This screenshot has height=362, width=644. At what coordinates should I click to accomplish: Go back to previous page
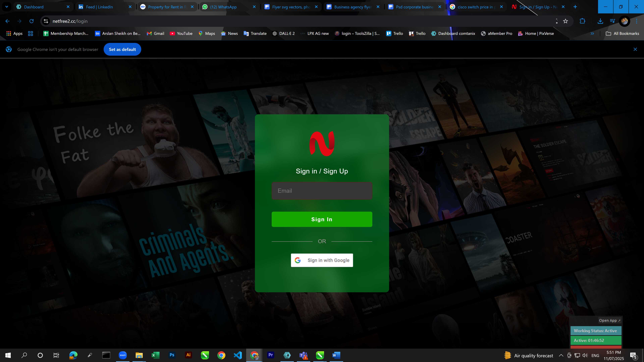point(8,21)
